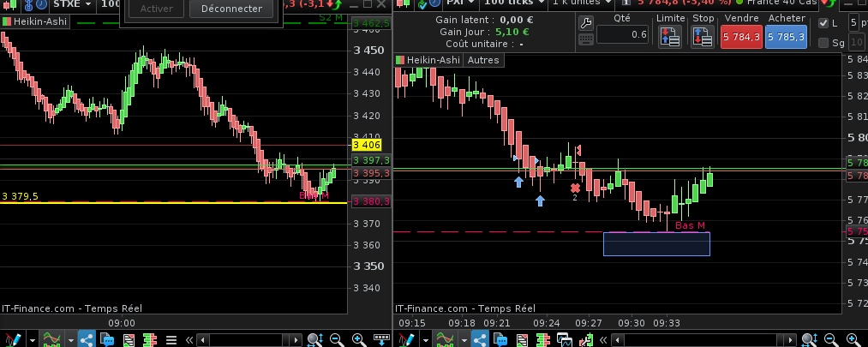
Task: Select Heikin-Ashi tab in PXI chart
Action: tap(428, 60)
